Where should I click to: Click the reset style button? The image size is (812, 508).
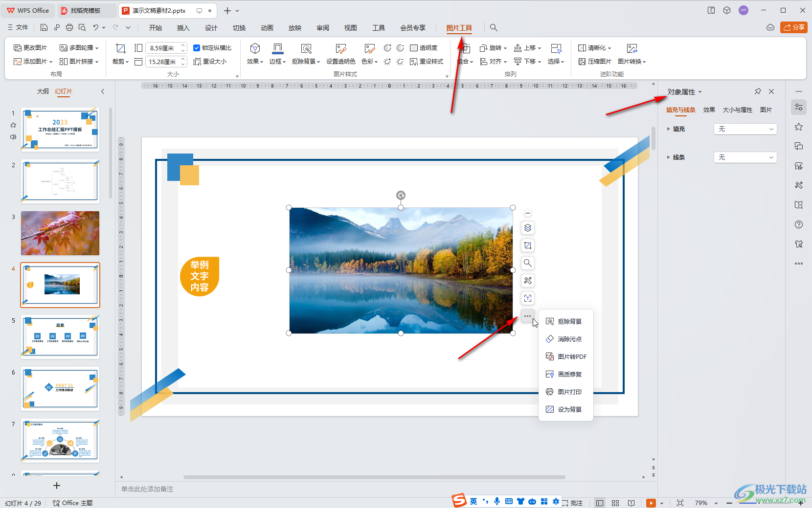(x=427, y=62)
